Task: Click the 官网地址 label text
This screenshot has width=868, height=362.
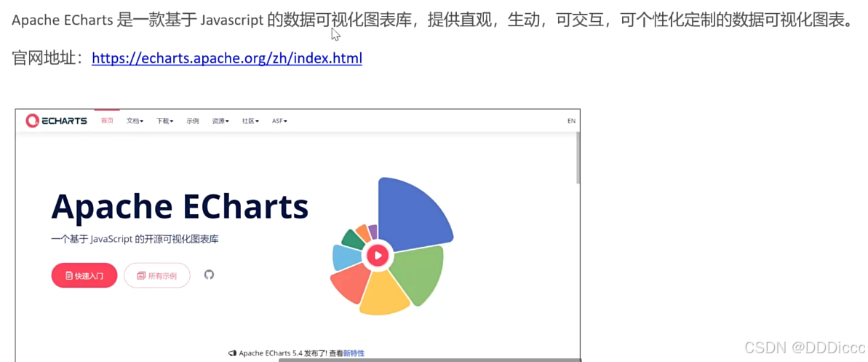Action: point(47,58)
